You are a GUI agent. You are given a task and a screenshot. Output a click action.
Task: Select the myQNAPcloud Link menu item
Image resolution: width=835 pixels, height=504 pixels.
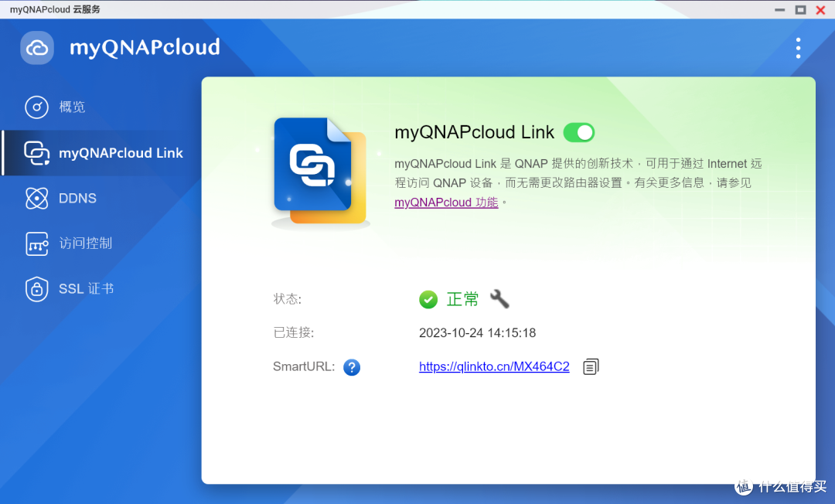[101, 153]
